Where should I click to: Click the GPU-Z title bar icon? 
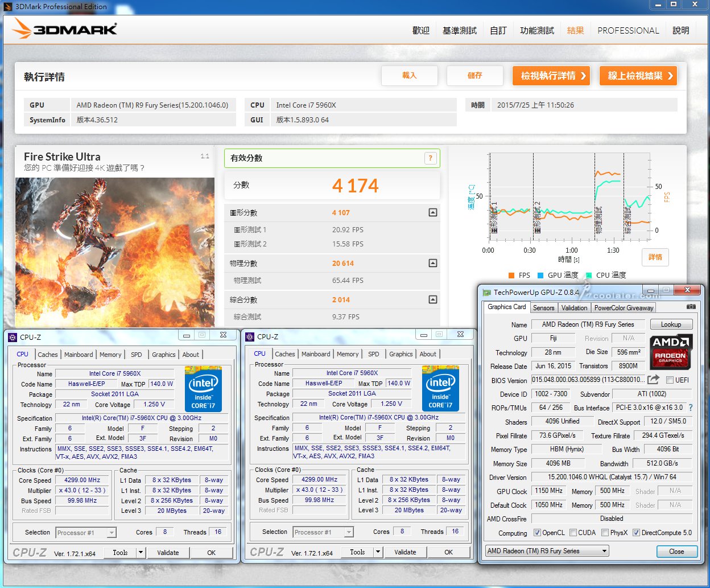click(x=486, y=293)
